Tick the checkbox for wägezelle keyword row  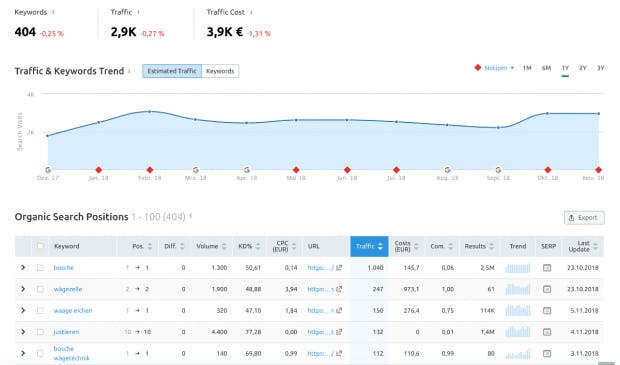point(40,289)
